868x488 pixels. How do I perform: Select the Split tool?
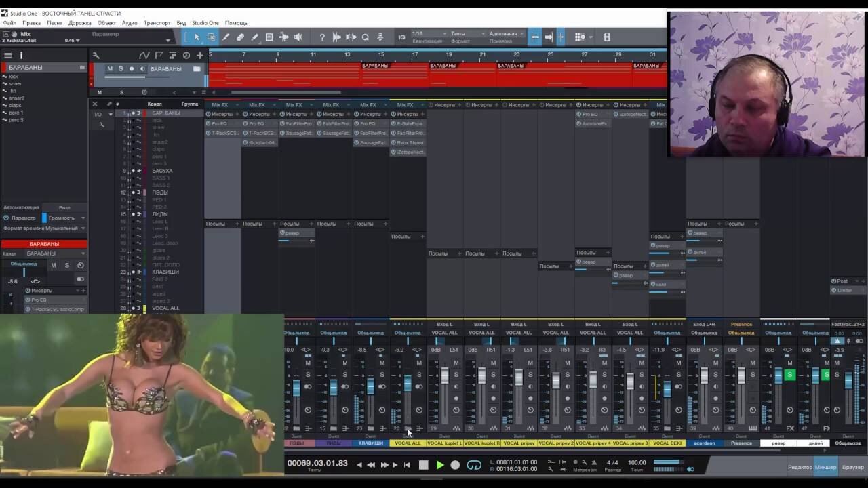pyautogui.click(x=226, y=37)
